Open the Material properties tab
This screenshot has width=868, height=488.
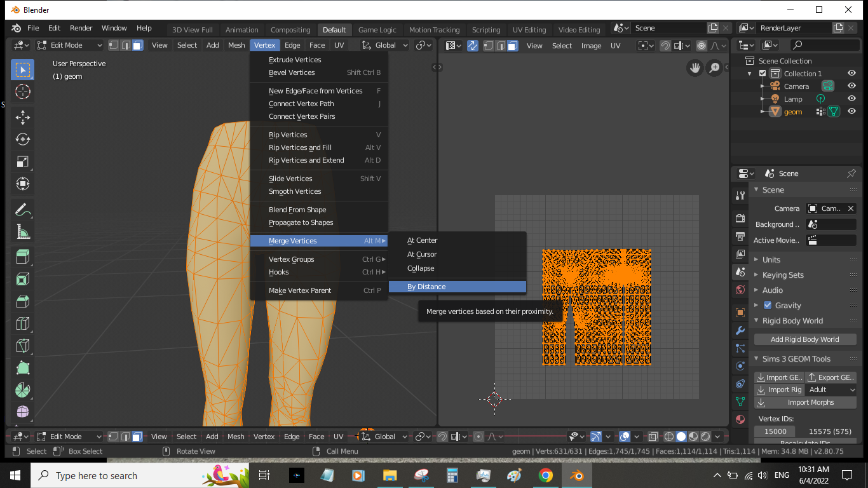740,419
